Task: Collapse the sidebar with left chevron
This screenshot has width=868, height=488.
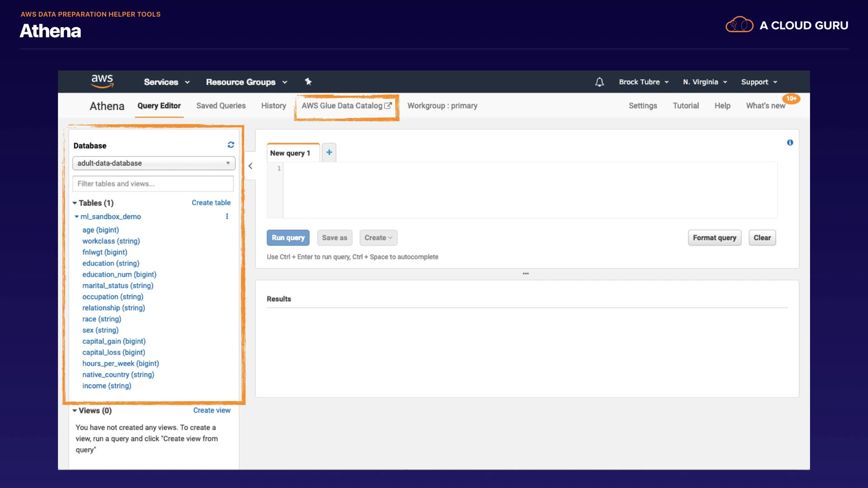Action: point(250,166)
